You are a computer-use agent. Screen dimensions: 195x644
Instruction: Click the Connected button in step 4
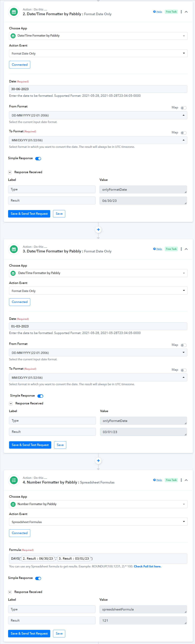(x=19, y=533)
